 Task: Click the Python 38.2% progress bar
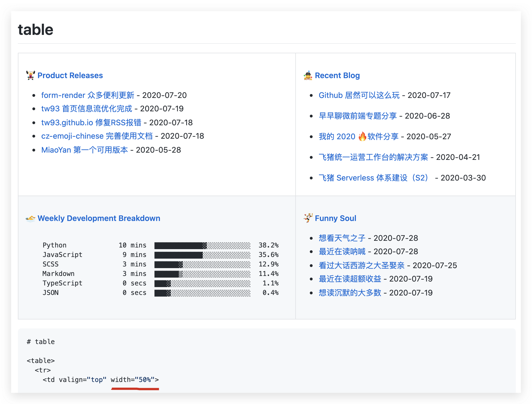pyautogui.click(x=202, y=245)
